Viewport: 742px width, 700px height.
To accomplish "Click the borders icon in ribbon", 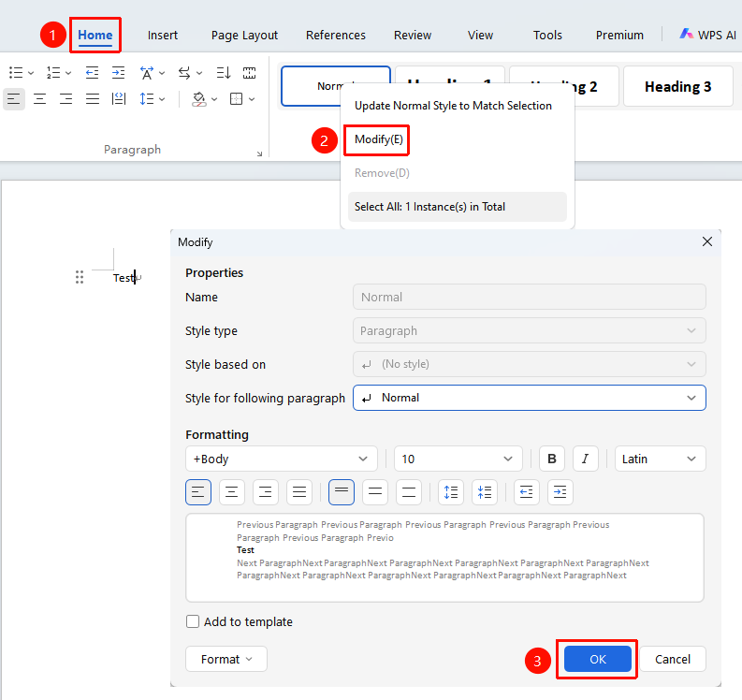I will point(236,99).
